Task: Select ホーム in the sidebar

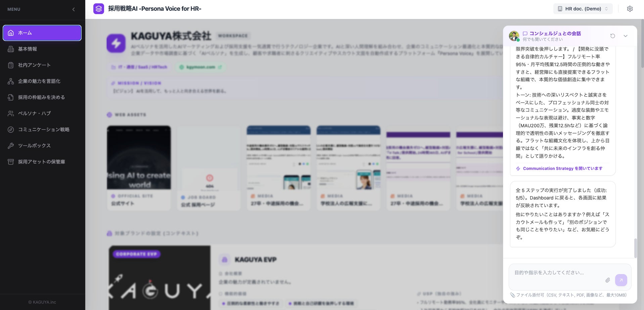Action: (x=42, y=33)
